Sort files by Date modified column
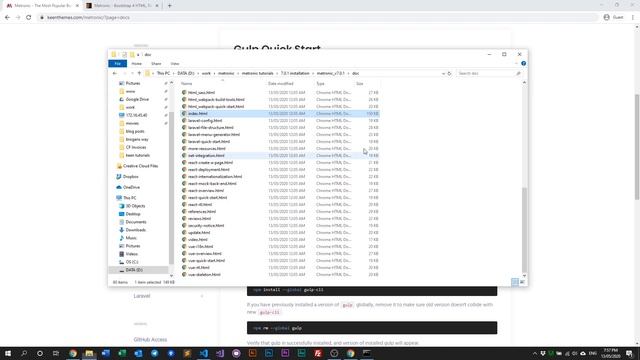This screenshot has width=640, height=360. pyautogui.click(x=290, y=84)
